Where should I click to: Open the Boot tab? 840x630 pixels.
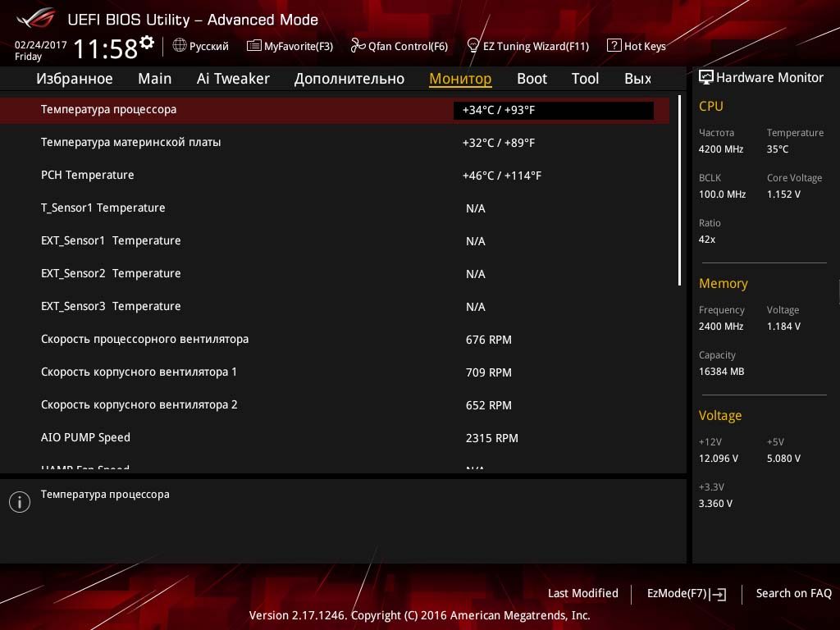coord(532,79)
